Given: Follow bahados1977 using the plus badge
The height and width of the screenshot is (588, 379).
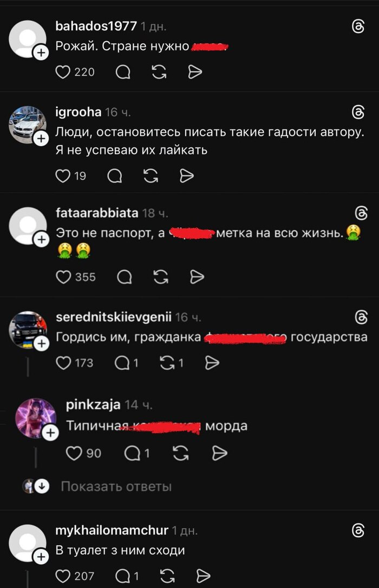Looking at the screenshot, I should tap(41, 53).
